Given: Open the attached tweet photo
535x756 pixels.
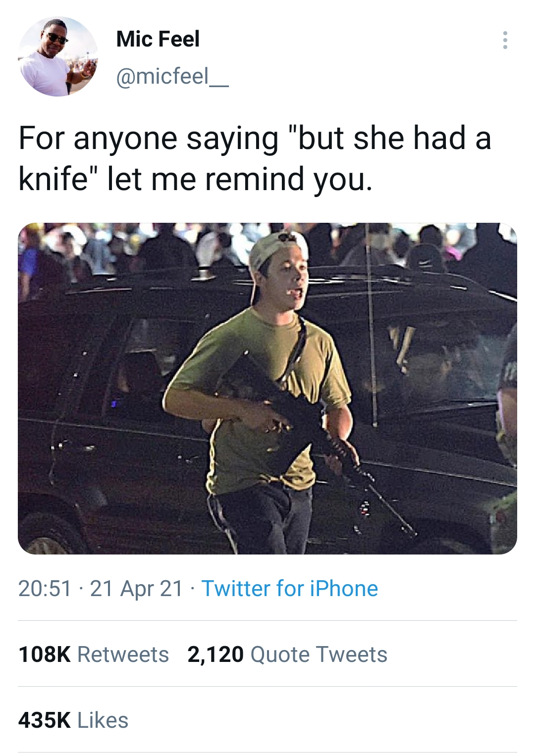Looking at the screenshot, I should coord(267,388).
